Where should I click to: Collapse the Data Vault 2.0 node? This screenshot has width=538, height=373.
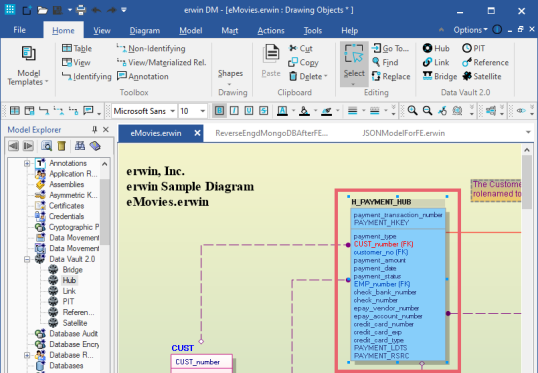[27, 259]
